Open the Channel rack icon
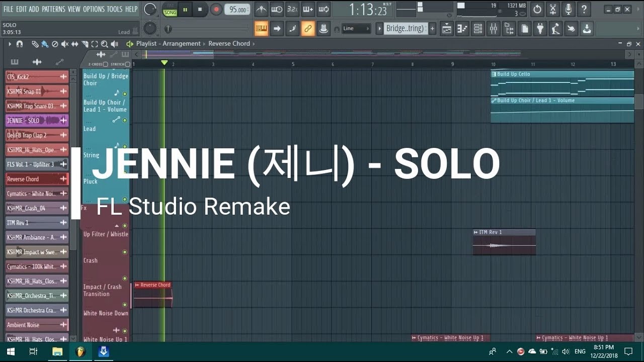644x362 pixels. click(x=478, y=29)
